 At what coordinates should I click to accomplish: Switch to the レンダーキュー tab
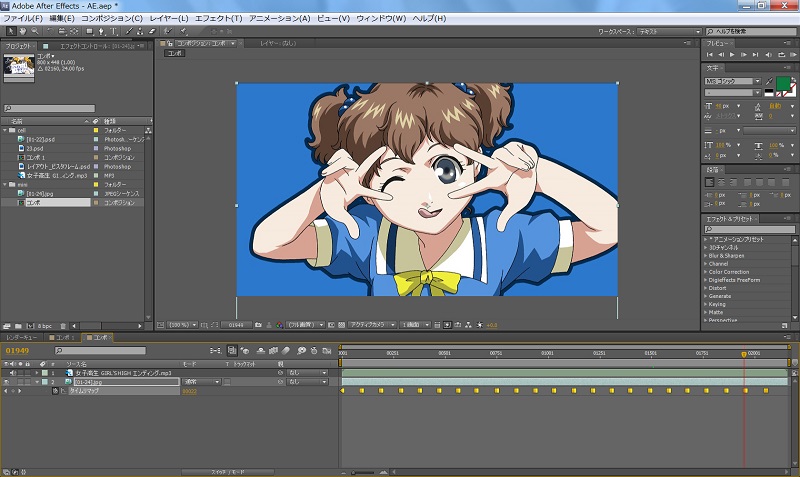tap(23, 338)
